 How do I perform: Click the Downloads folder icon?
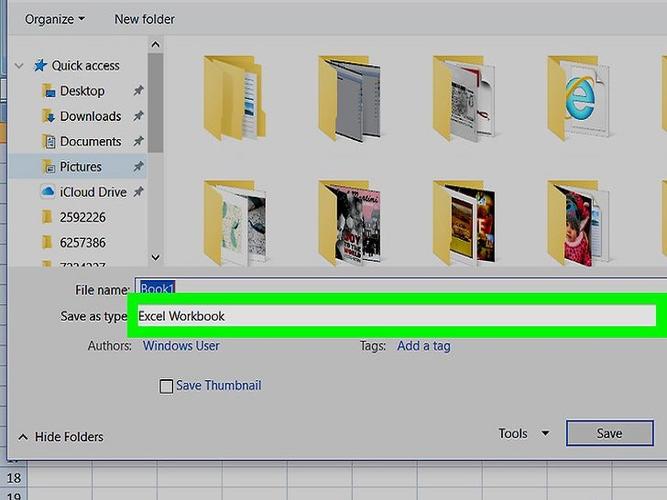(48, 116)
